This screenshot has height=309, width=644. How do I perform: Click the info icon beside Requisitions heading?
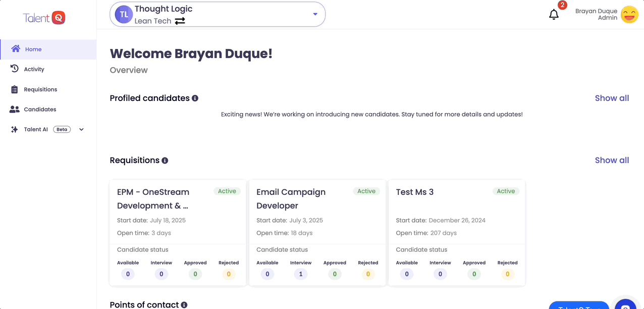coord(165,161)
